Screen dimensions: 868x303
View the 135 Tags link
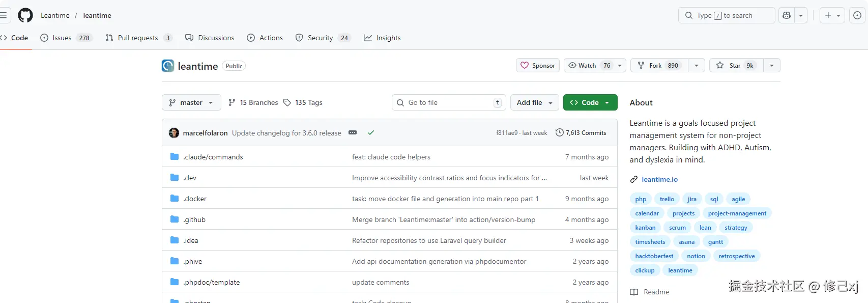coord(303,102)
